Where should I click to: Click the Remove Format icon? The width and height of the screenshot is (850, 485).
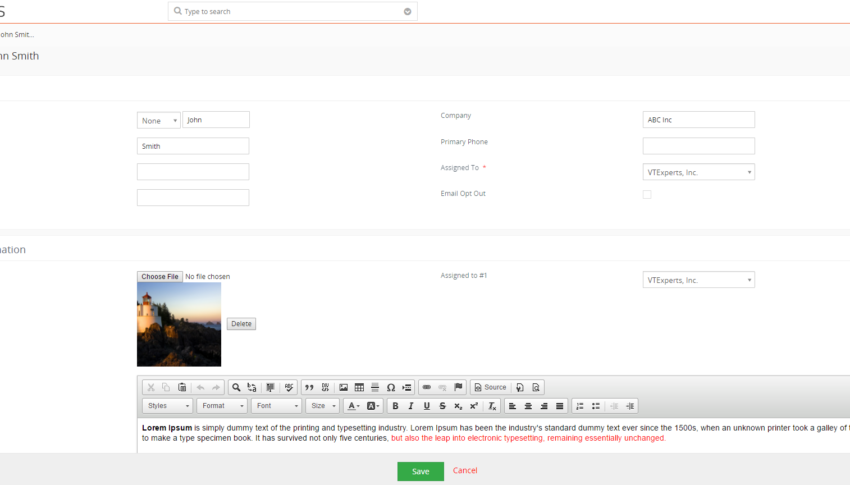pyautogui.click(x=492, y=406)
